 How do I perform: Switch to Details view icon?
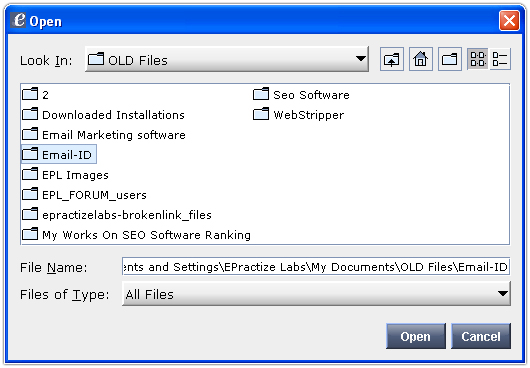tap(500, 59)
